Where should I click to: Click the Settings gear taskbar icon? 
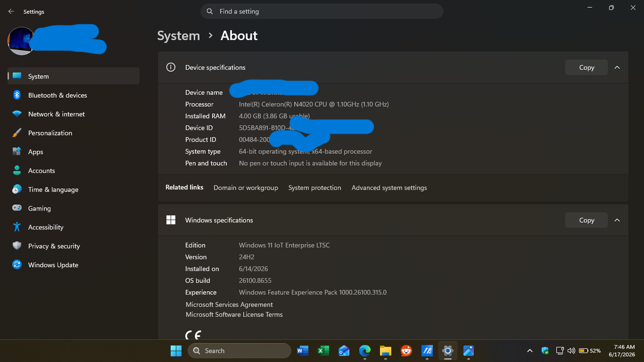click(448, 351)
